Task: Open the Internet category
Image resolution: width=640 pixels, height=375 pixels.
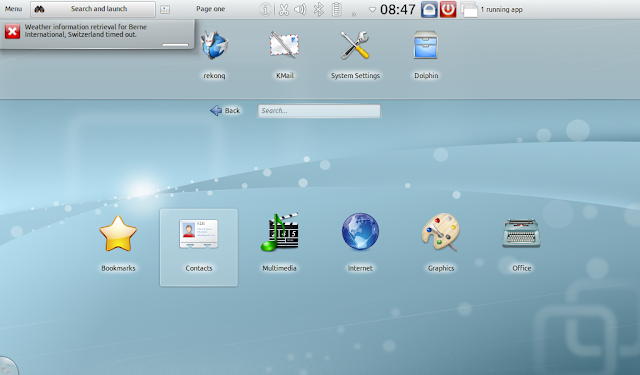Action: pyautogui.click(x=360, y=243)
